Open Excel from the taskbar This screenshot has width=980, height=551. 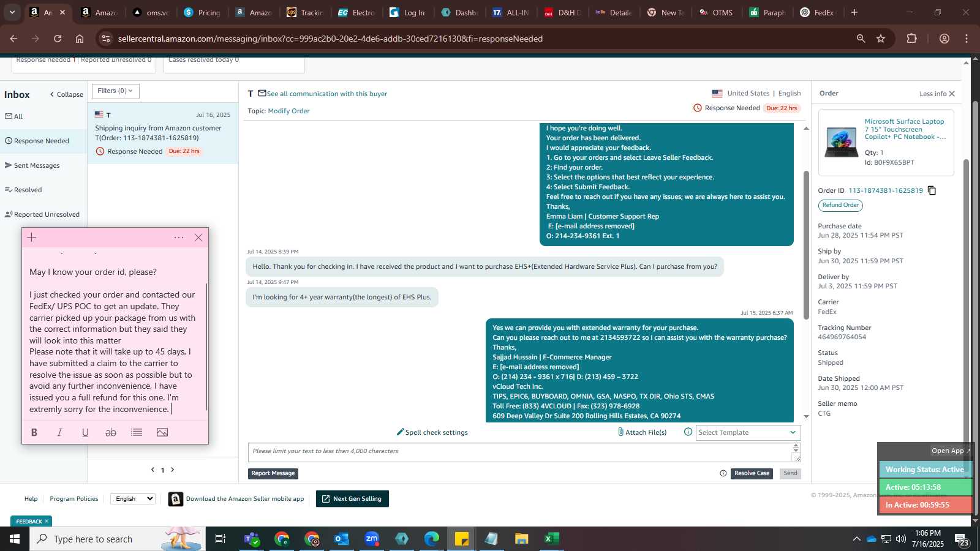[551, 539]
